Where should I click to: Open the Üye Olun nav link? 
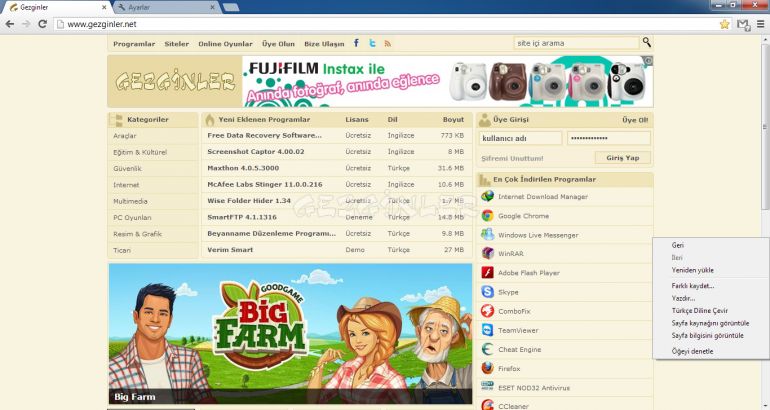(278, 44)
